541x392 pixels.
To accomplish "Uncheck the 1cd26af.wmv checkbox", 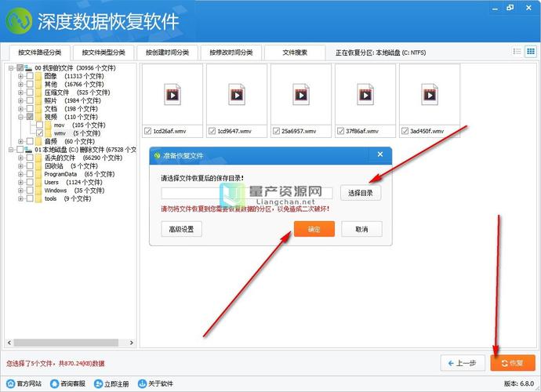I will click(x=147, y=131).
